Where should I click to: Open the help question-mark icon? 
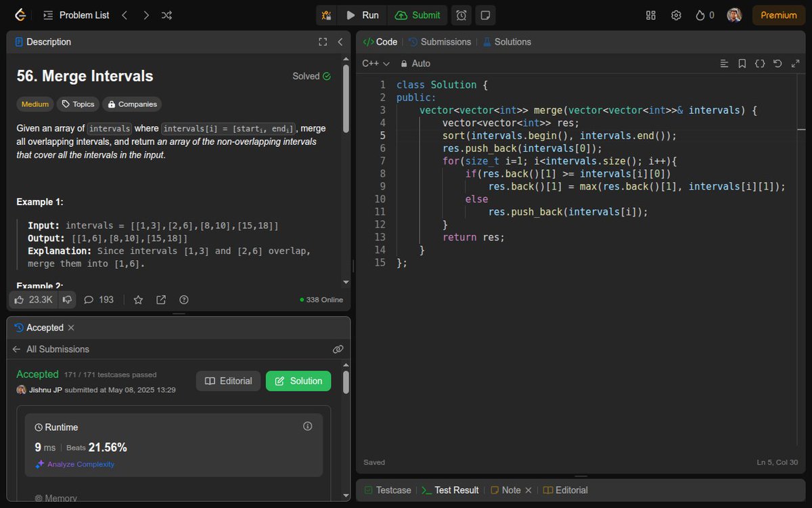[x=183, y=299]
